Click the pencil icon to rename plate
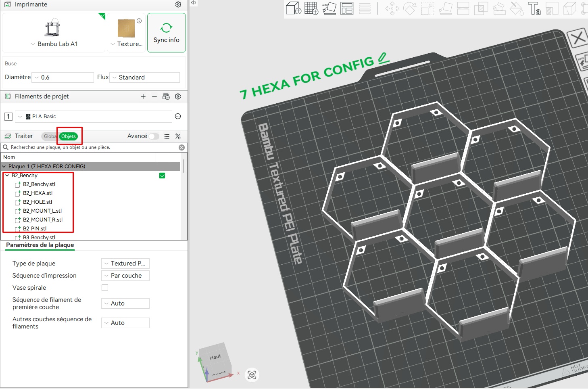 [384, 58]
